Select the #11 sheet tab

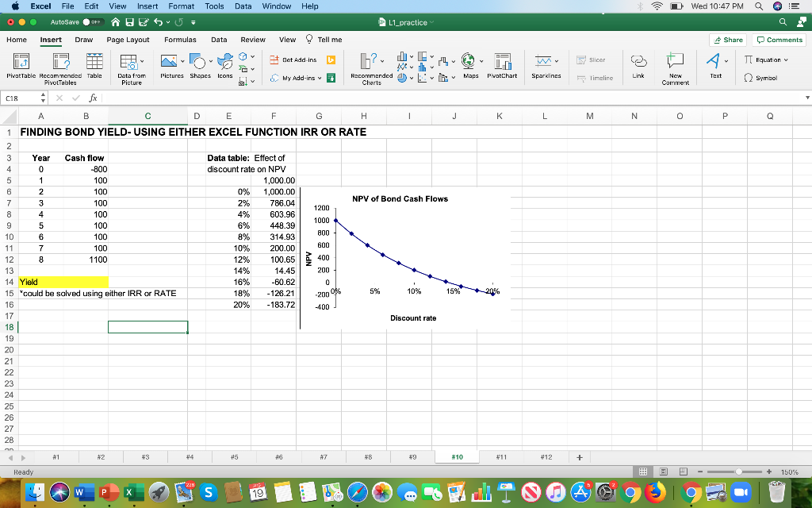tap(501, 456)
